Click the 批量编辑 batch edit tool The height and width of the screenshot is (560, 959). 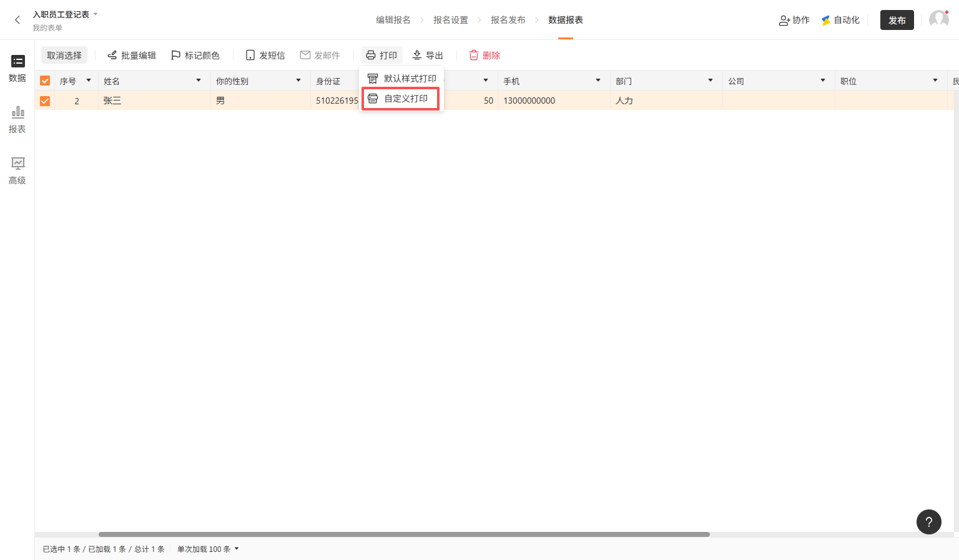(x=132, y=56)
